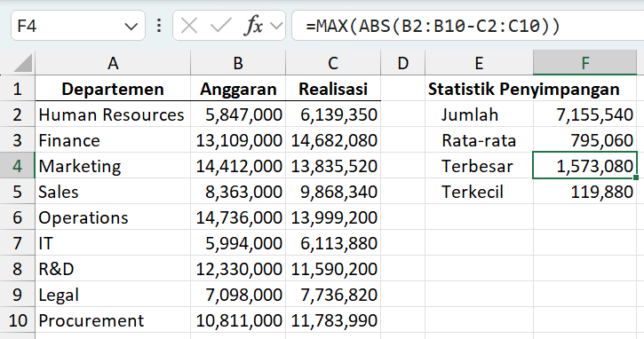Click the cell with 14,412,000
Image resolution: width=644 pixels, height=339 pixels.
click(238, 166)
